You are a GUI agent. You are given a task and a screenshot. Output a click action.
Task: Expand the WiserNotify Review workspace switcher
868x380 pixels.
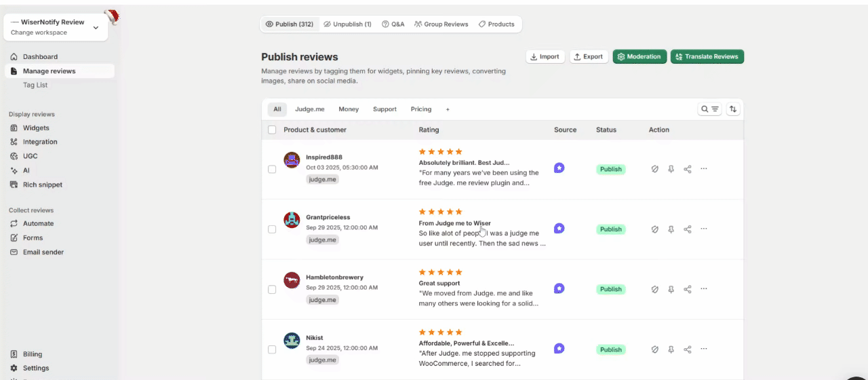(96, 27)
